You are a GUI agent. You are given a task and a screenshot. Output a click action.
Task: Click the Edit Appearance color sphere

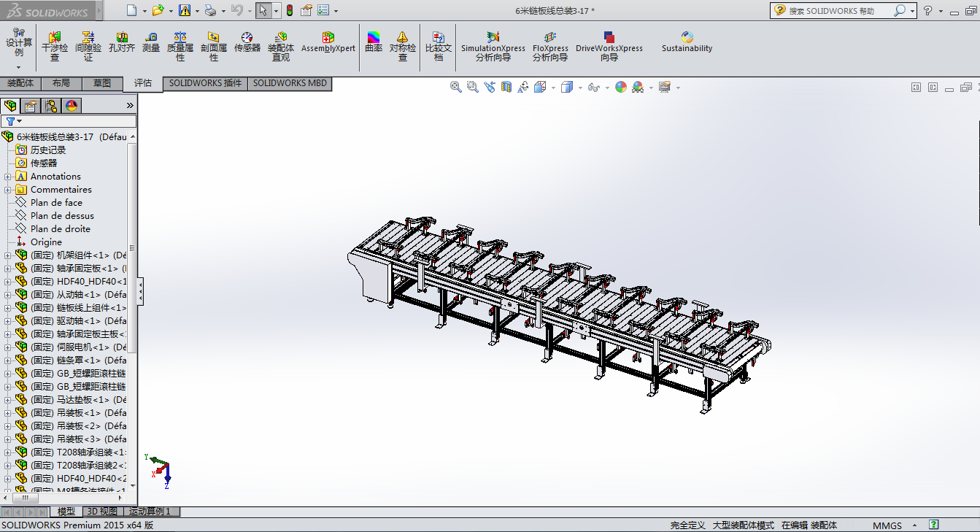(621, 87)
